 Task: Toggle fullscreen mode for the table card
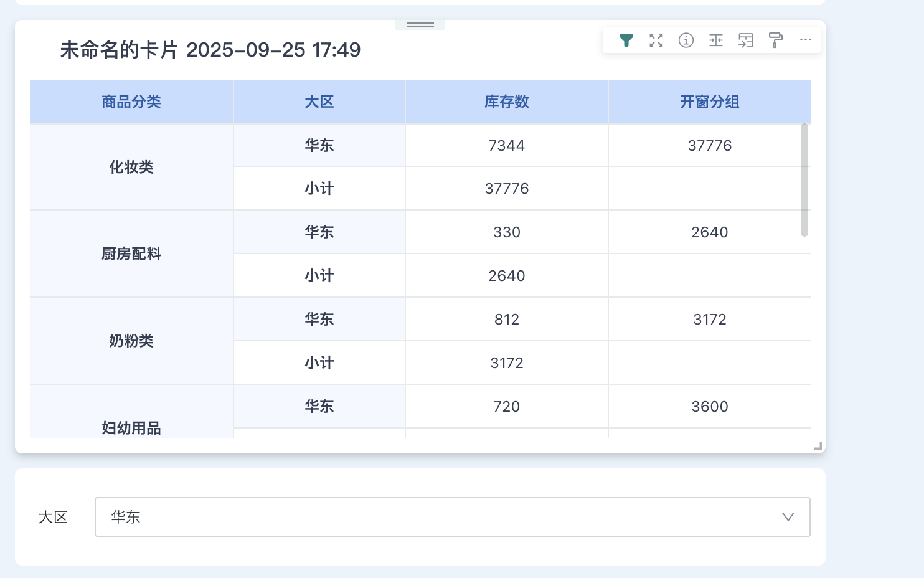coord(656,40)
